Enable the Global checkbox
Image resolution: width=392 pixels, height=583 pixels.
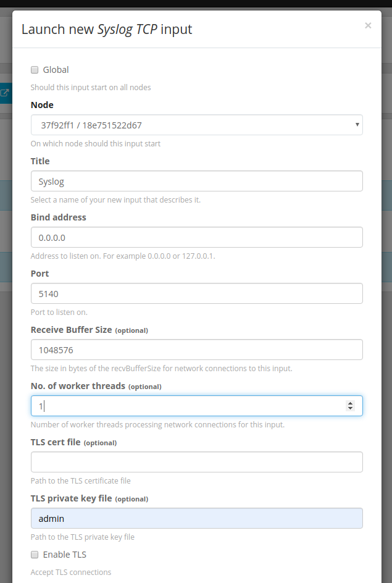[x=35, y=70]
